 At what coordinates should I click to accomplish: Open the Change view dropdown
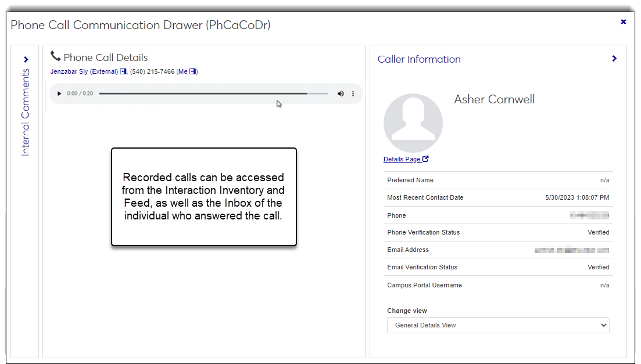pyautogui.click(x=498, y=325)
